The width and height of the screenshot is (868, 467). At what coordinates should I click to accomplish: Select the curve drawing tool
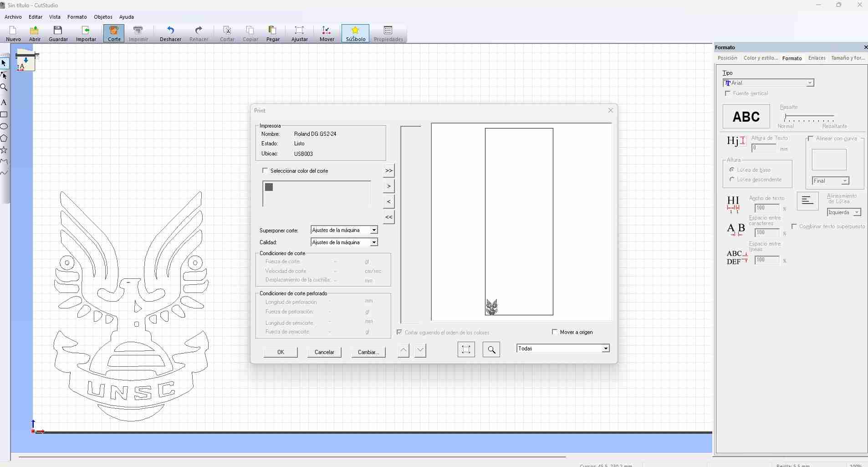[x=4, y=173]
